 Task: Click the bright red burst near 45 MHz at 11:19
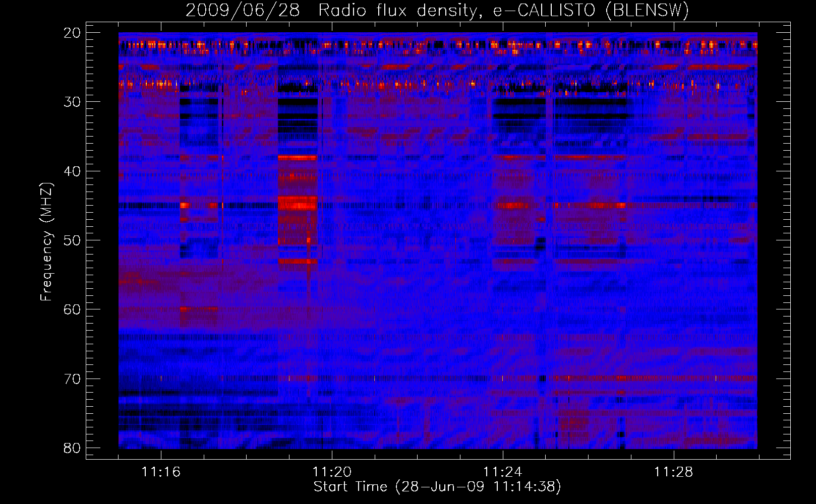point(298,203)
